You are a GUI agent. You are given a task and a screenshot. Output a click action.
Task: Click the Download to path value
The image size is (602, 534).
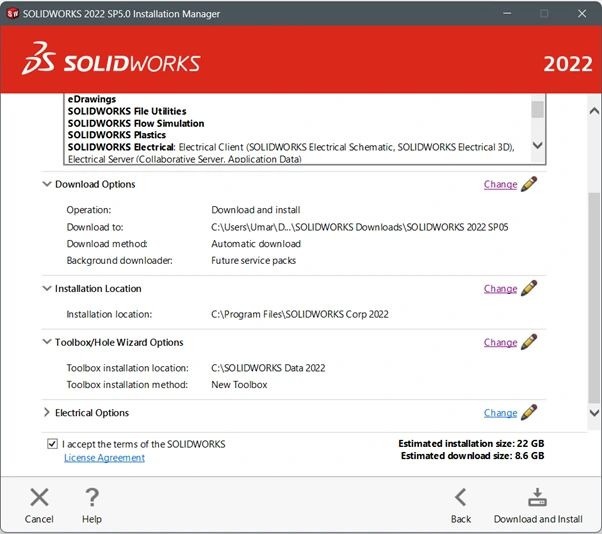click(x=360, y=227)
